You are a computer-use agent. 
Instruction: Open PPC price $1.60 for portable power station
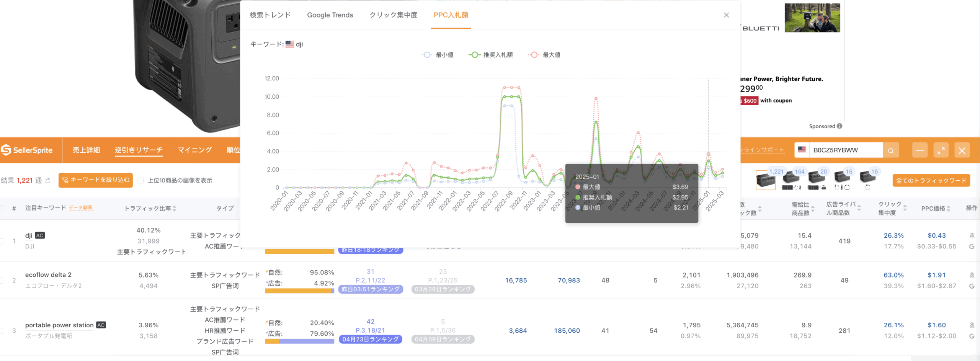[x=937, y=325]
